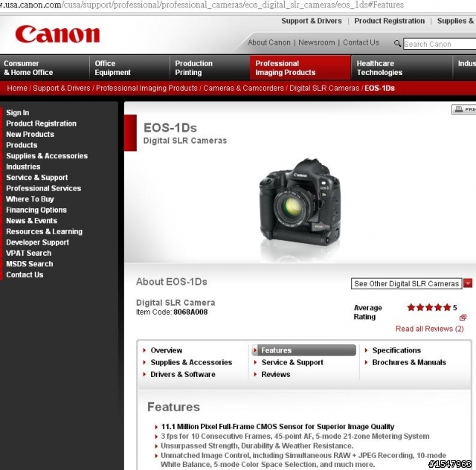Image resolution: width=476 pixels, height=470 pixels.
Task: Click Professional Services in the sidebar
Action: 43,188
